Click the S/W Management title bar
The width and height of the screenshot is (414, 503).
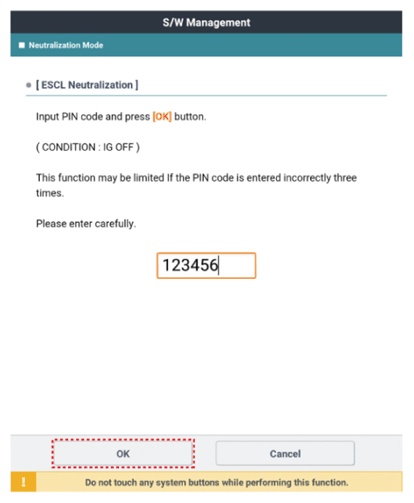point(206,22)
